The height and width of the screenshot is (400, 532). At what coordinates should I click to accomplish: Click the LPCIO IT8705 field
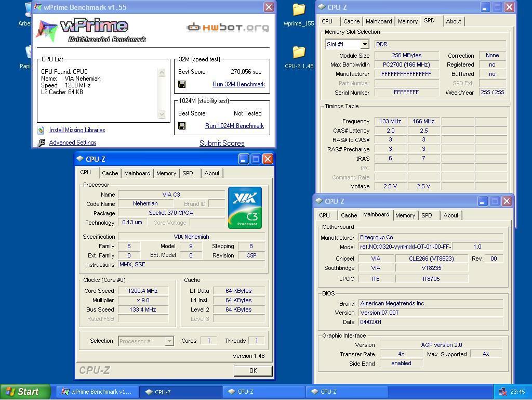click(x=432, y=279)
